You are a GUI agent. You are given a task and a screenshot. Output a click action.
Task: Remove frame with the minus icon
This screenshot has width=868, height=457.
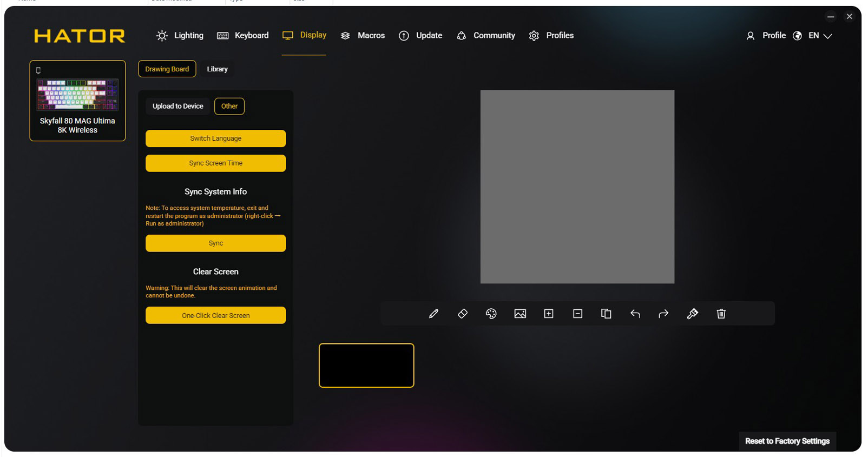577,314
